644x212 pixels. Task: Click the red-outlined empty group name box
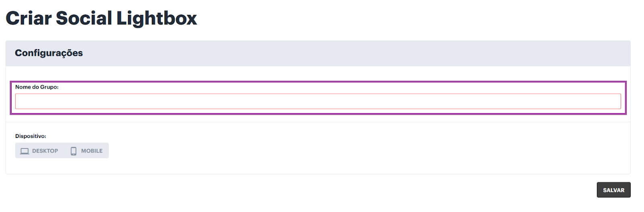(x=318, y=101)
